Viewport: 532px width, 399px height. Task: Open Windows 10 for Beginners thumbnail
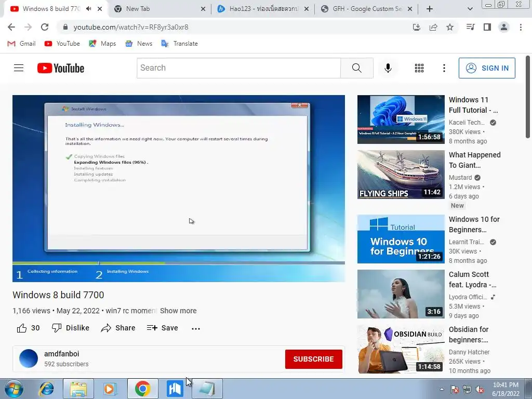click(401, 238)
